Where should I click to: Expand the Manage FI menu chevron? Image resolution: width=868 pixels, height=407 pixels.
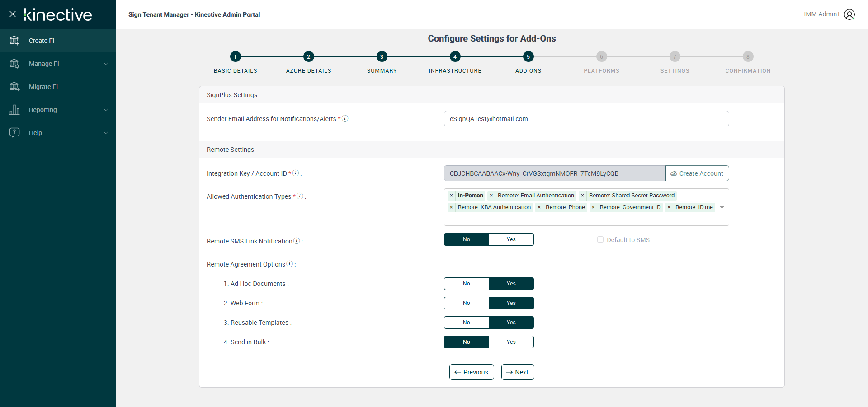(x=106, y=64)
